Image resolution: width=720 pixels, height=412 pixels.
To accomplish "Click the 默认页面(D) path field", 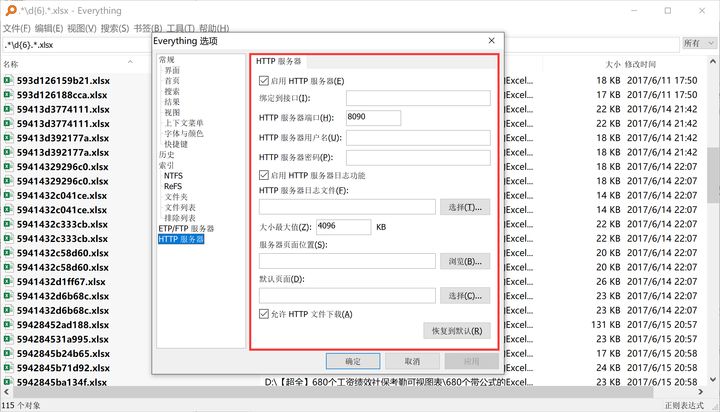I will (347, 296).
